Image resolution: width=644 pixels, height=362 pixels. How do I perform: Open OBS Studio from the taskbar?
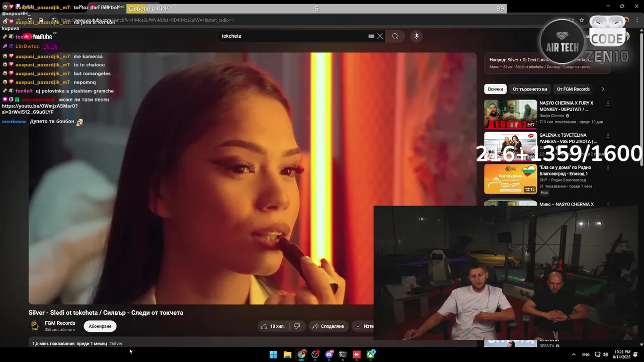pyautogui.click(x=315, y=354)
